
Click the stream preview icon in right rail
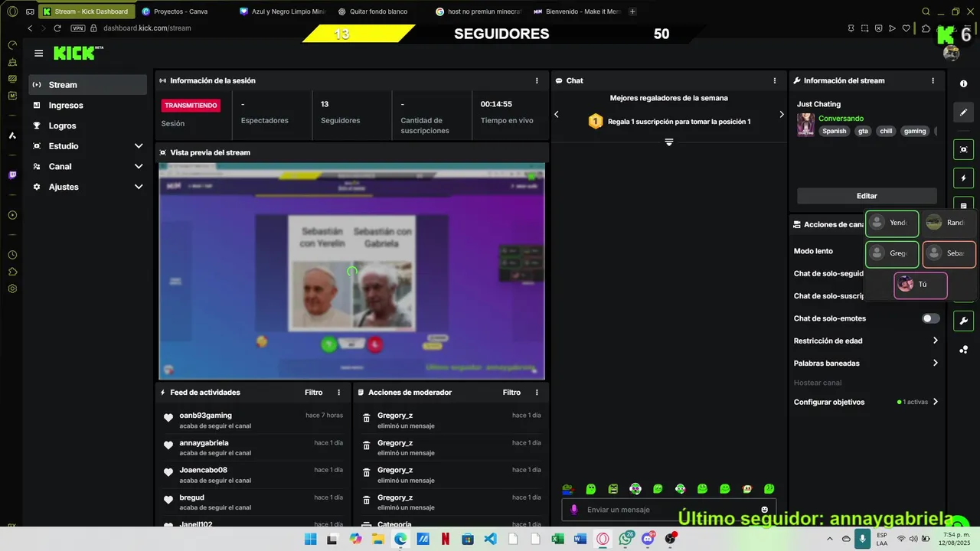(963, 149)
